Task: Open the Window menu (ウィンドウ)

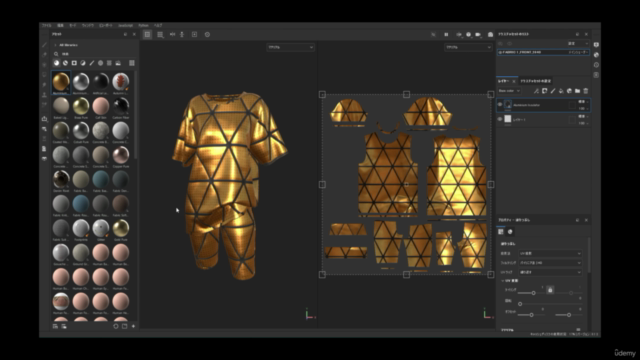Action: click(88, 25)
